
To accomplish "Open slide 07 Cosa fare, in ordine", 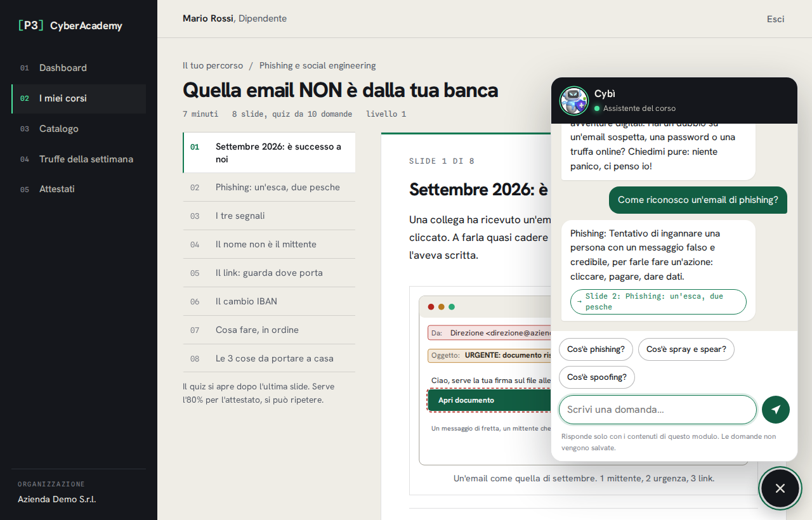I will click(269, 330).
